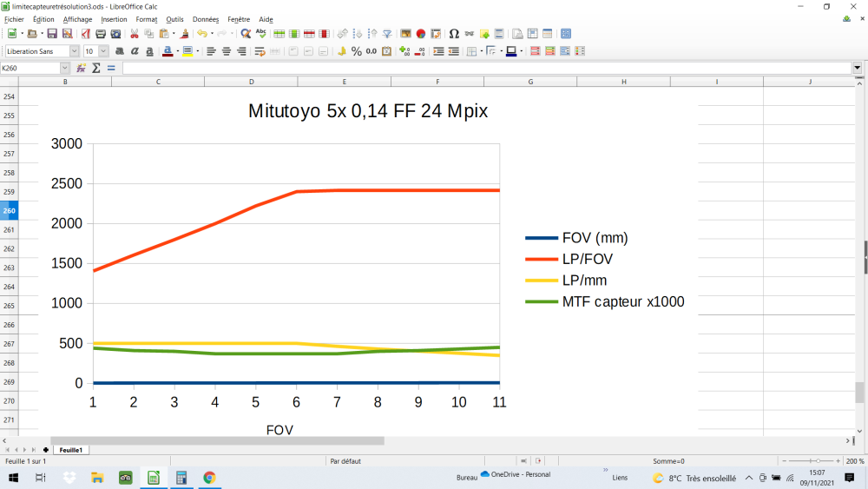
Task: Select the Feuille1 sheet tab
Action: (70, 450)
